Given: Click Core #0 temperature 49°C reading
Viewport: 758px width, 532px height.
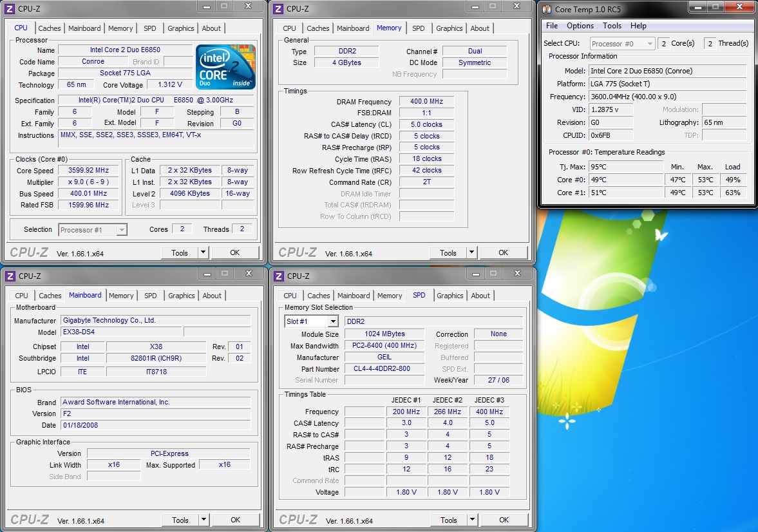Looking at the screenshot, I should pyautogui.click(x=625, y=180).
